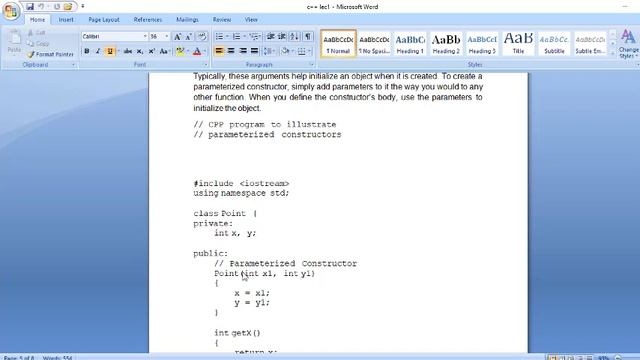Open the Insert tab
The height and width of the screenshot is (360, 640).
point(66,20)
